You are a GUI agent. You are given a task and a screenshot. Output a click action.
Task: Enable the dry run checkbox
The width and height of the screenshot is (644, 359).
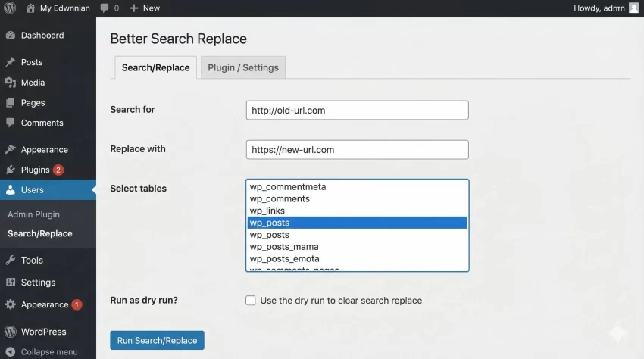(251, 300)
